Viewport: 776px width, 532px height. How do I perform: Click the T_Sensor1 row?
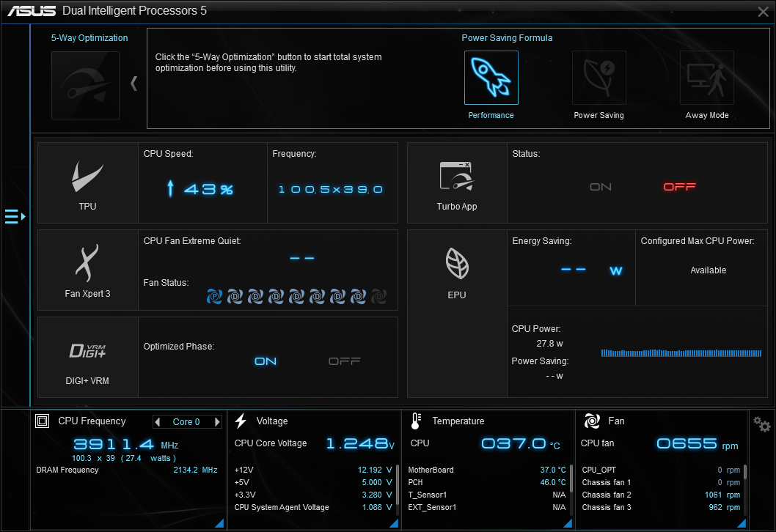(487, 495)
